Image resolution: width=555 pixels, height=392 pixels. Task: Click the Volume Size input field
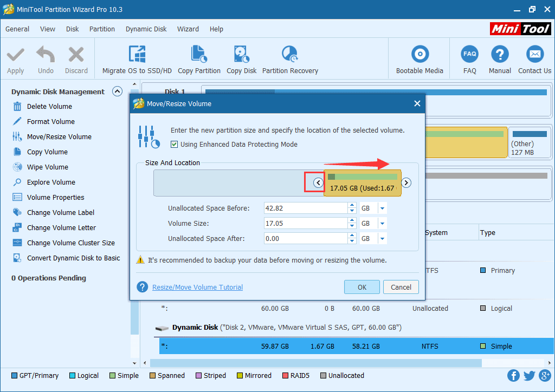click(x=306, y=224)
